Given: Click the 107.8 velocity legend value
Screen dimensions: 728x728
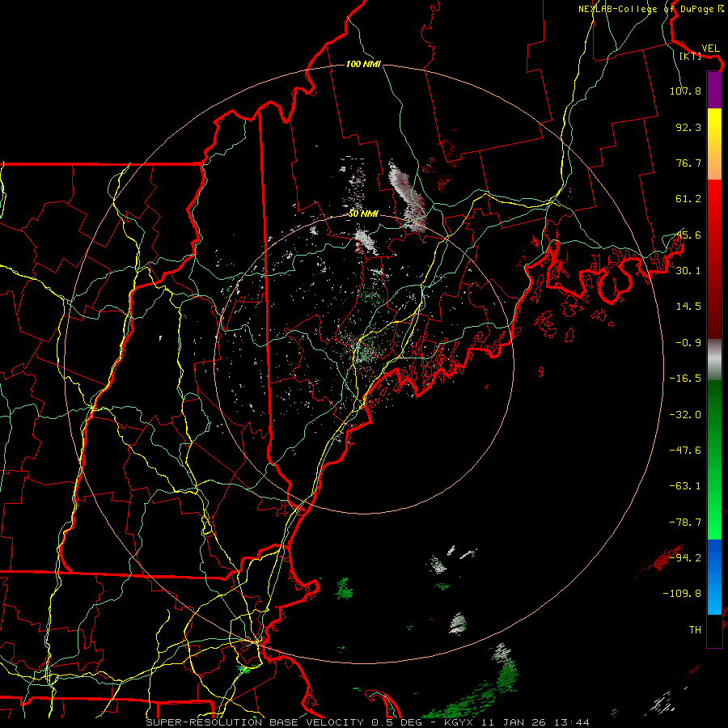Looking at the screenshot, I should coord(685,91).
